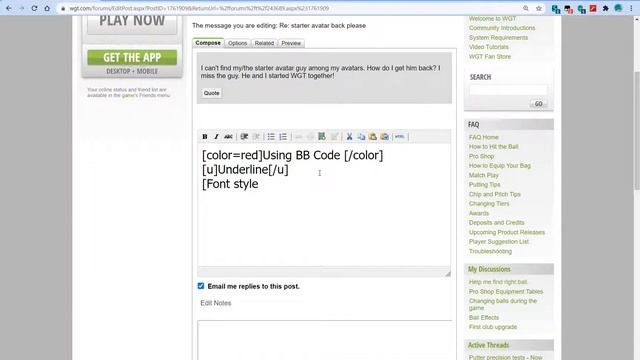Screen dimensions: 640x360
Task: Toggle 'Email me replies to this post' checkbox
Action: pos(201,286)
